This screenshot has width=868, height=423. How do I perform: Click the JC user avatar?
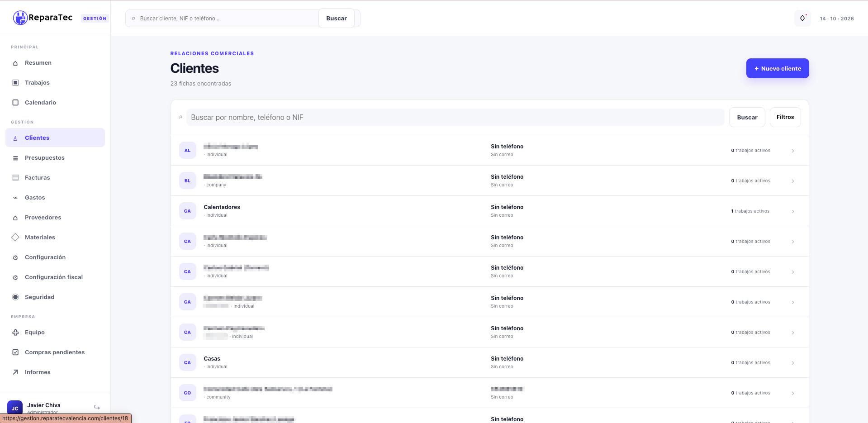click(x=15, y=408)
